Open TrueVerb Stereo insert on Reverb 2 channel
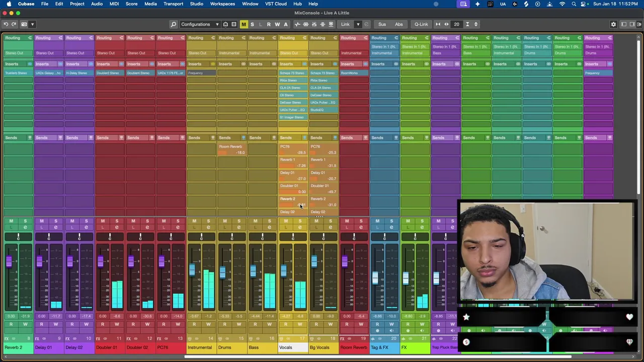This screenshot has width=644, height=362. [x=18, y=73]
